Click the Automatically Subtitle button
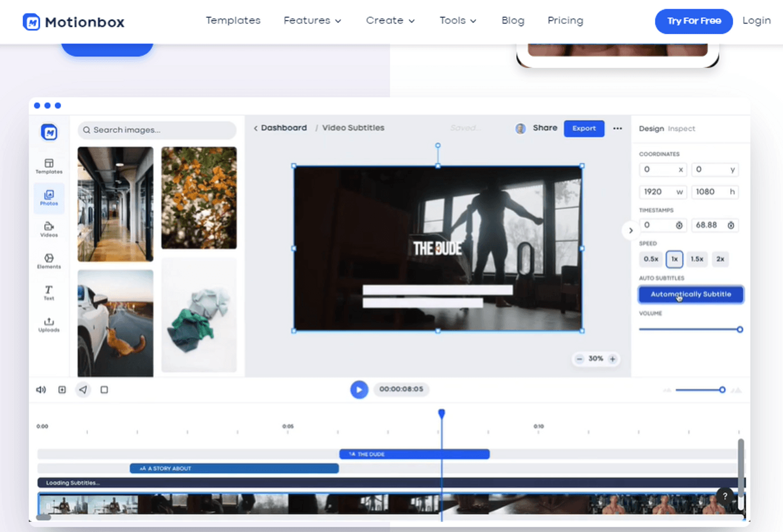The height and width of the screenshot is (532, 783). (691, 294)
